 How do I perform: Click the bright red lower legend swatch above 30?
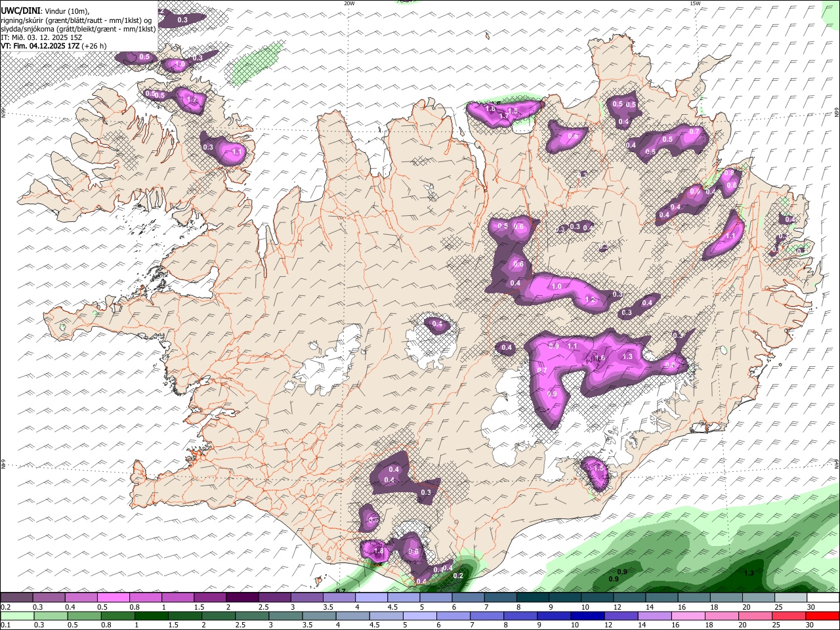[823, 616]
